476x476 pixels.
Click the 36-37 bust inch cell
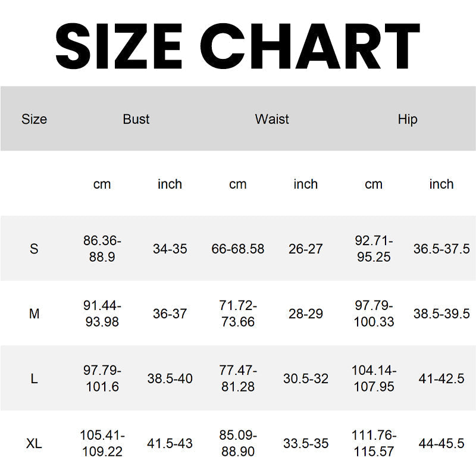point(170,314)
